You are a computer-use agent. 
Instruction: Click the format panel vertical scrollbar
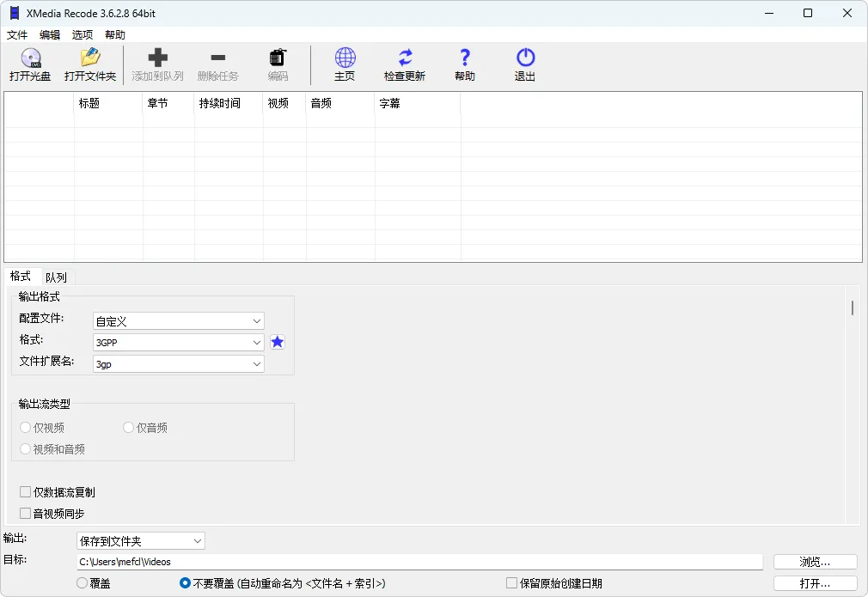tap(853, 308)
